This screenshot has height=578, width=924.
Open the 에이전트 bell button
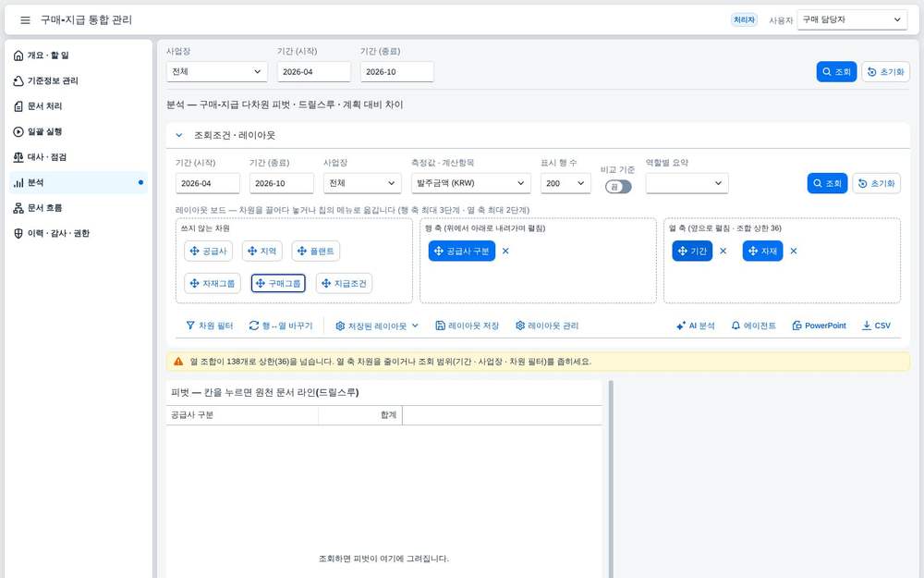753,326
